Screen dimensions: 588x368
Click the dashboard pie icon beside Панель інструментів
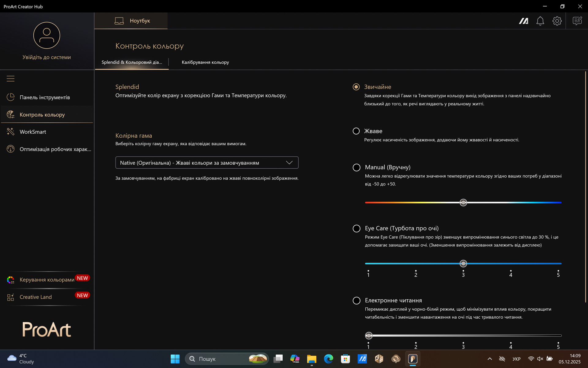point(10,97)
